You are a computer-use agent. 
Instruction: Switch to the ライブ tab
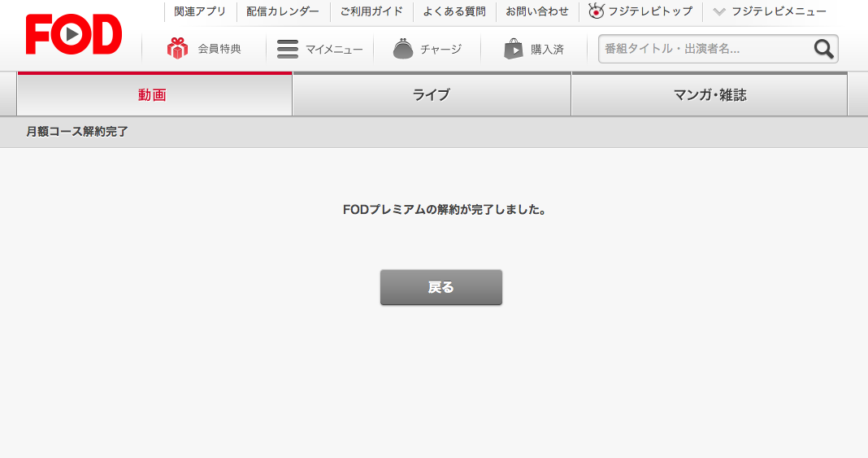(432, 94)
